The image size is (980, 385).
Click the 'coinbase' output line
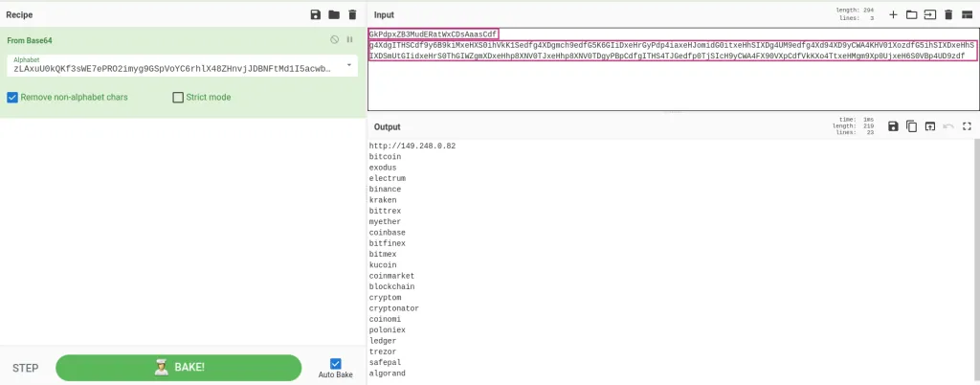[388, 233]
